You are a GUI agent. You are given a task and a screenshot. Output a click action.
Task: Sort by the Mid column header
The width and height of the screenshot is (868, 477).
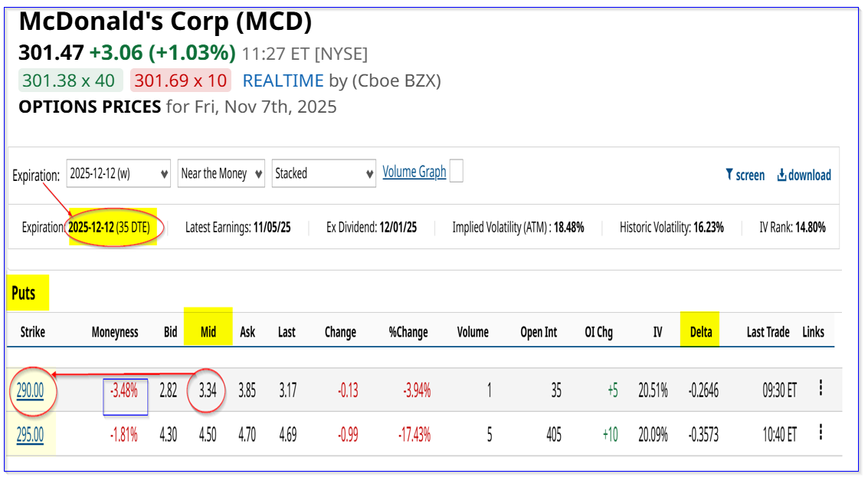click(208, 332)
